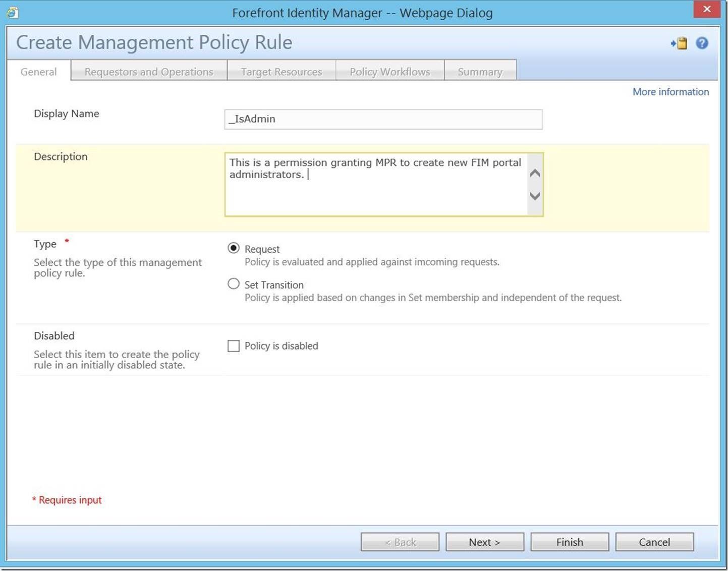Click the 'Policy is evaluated and applied' description
Image resolution: width=728 pixels, height=571 pixels.
[x=372, y=262]
